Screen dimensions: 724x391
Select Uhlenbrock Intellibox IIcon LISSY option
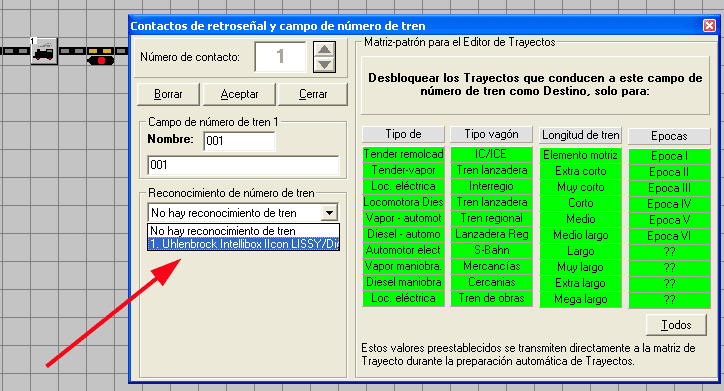coord(243,244)
